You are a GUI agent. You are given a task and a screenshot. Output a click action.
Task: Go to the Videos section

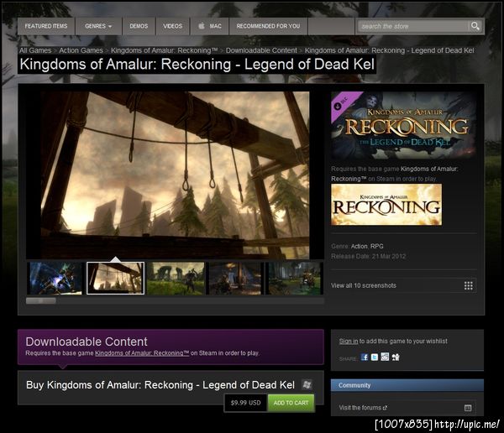172,26
